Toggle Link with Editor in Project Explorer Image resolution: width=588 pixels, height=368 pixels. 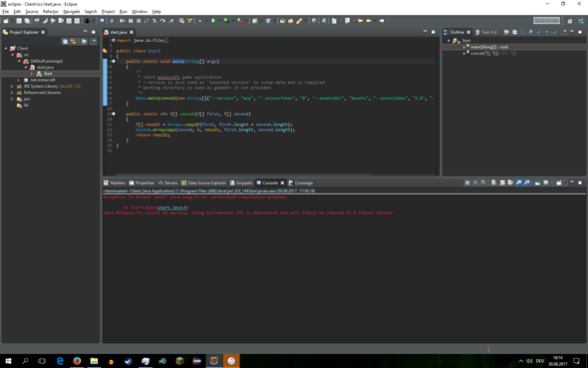(x=73, y=41)
